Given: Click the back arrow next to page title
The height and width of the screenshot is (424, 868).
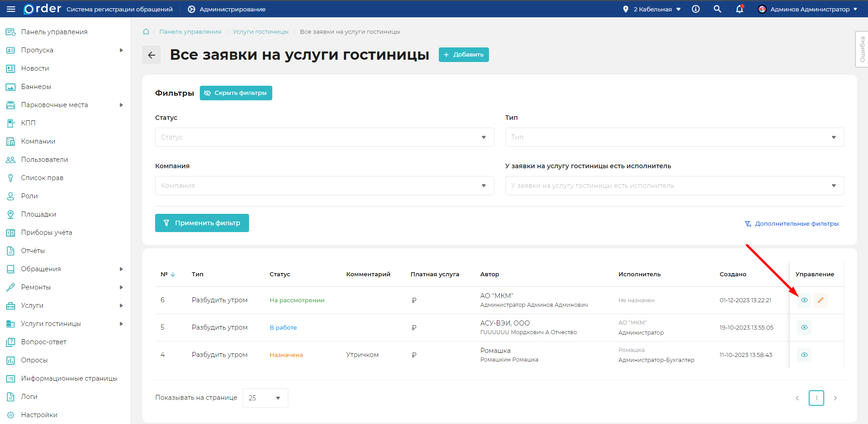Looking at the screenshot, I should (x=151, y=54).
